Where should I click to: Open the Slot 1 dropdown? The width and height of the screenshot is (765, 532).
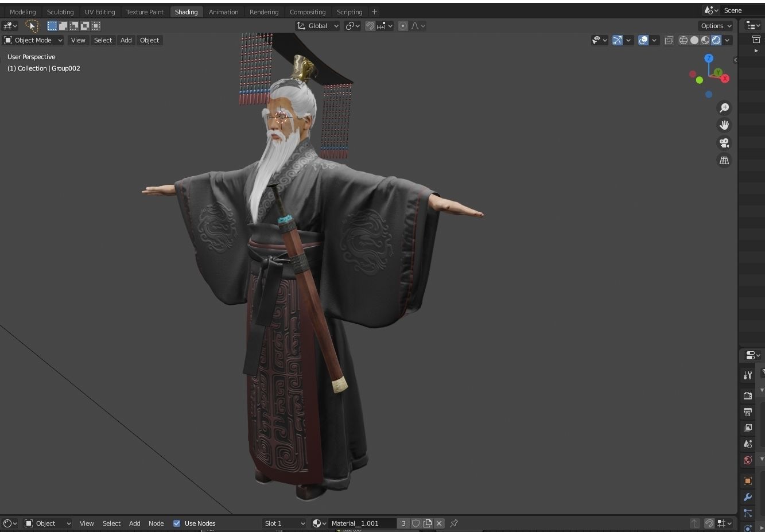(x=284, y=523)
